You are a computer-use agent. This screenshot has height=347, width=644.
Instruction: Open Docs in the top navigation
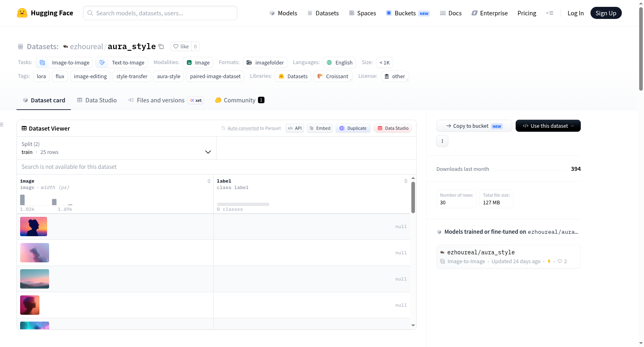(x=451, y=13)
